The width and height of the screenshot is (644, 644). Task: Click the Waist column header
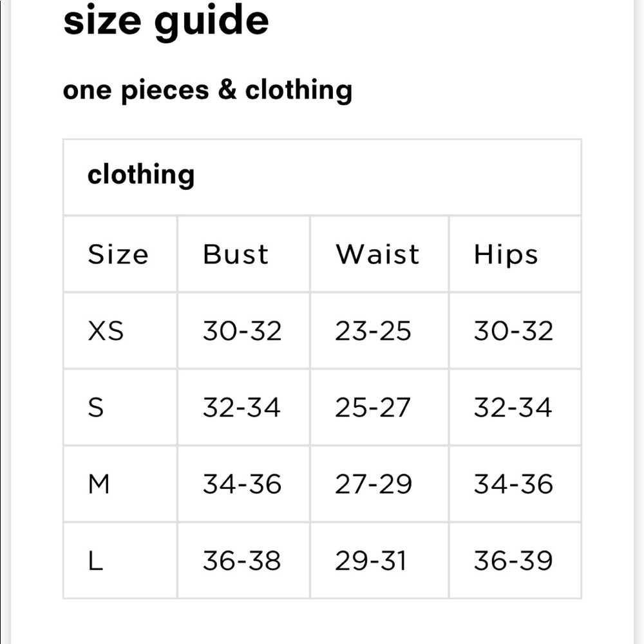(377, 254)
